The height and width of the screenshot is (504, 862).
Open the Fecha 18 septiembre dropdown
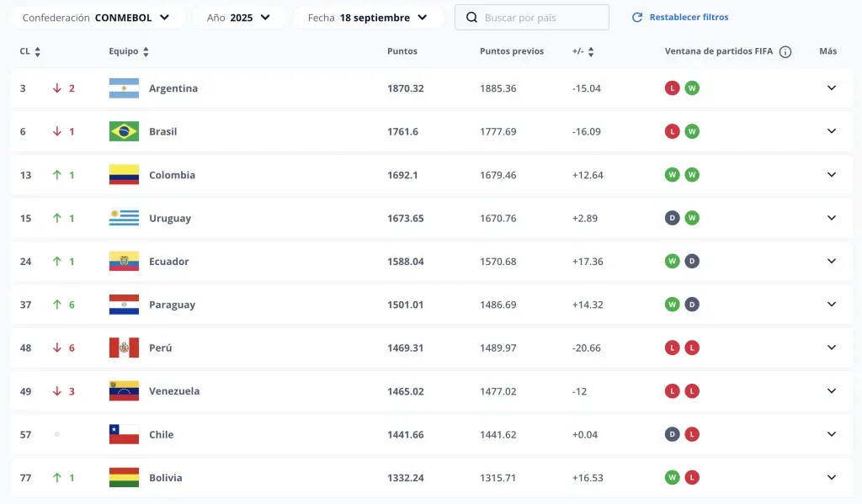click(x=367, y=18)
